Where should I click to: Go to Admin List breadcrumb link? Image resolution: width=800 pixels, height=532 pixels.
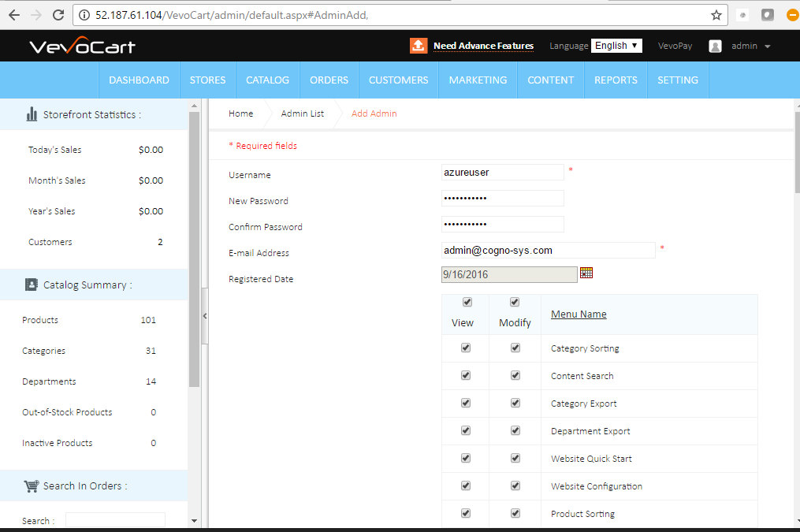click(302, 113)
